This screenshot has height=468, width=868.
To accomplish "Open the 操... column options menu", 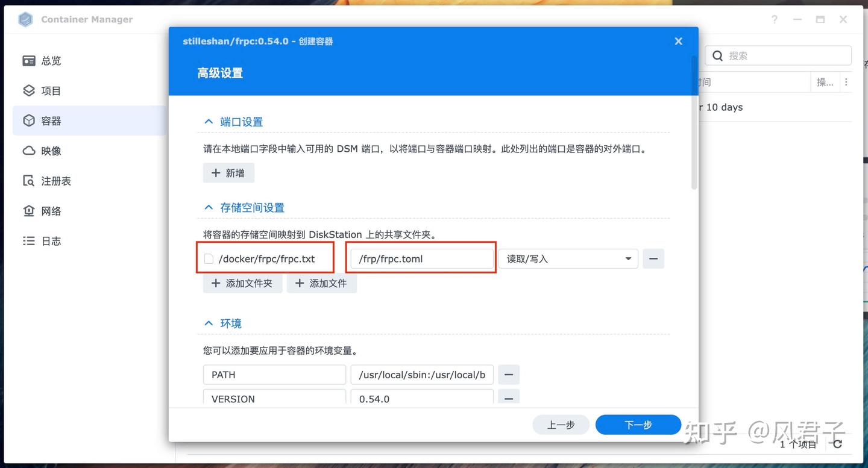I will coord(846,82).
